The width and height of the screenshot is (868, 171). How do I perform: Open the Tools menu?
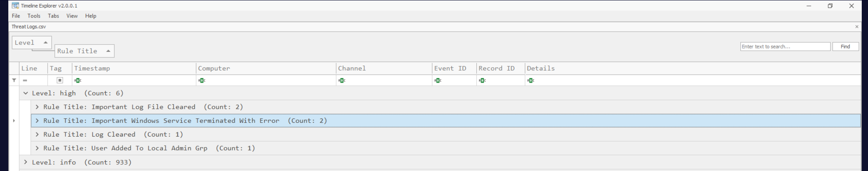pos(34,16)
